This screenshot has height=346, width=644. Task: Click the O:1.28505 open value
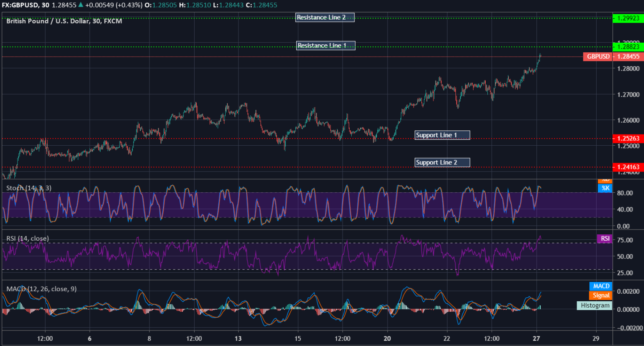tap(161, 5)
